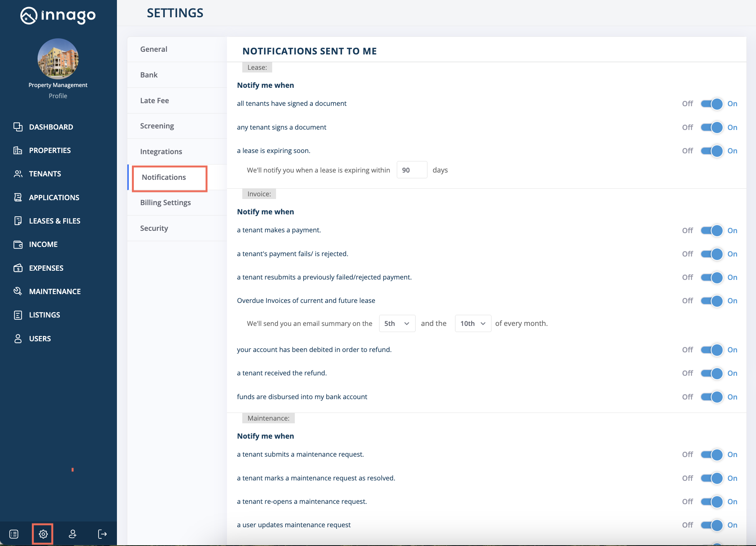Expand the 10th day dropdown
Image resolution: width=756 pixels, height=546 pixels.
coord(473,324)
